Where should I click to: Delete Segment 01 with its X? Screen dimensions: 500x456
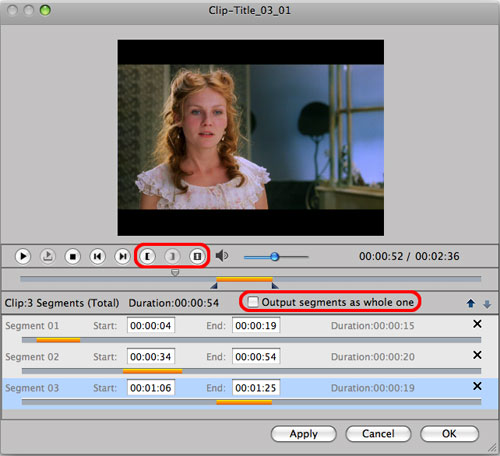point(477,324)
